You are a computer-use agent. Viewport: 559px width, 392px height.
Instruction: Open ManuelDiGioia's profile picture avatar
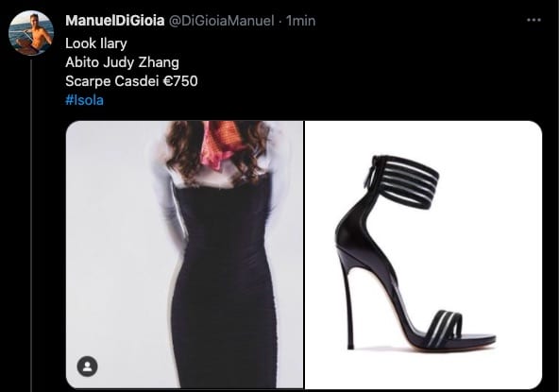pos(31,33)
